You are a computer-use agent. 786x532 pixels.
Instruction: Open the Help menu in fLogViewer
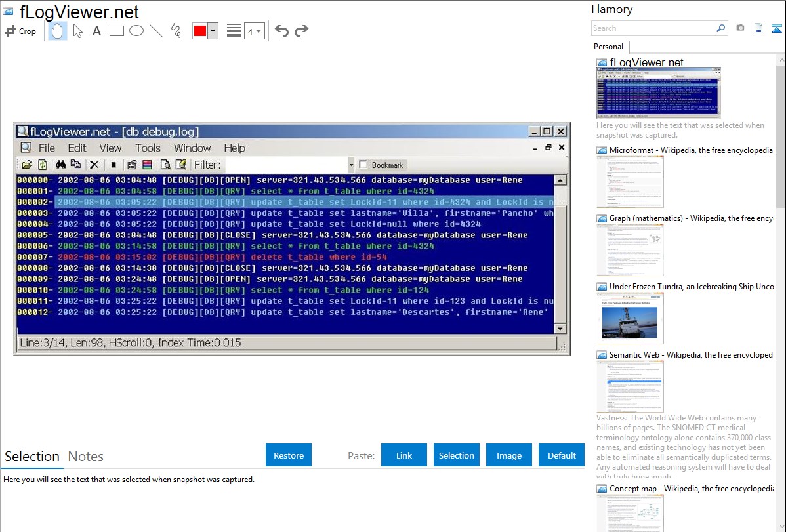click(x=235, y=148)
